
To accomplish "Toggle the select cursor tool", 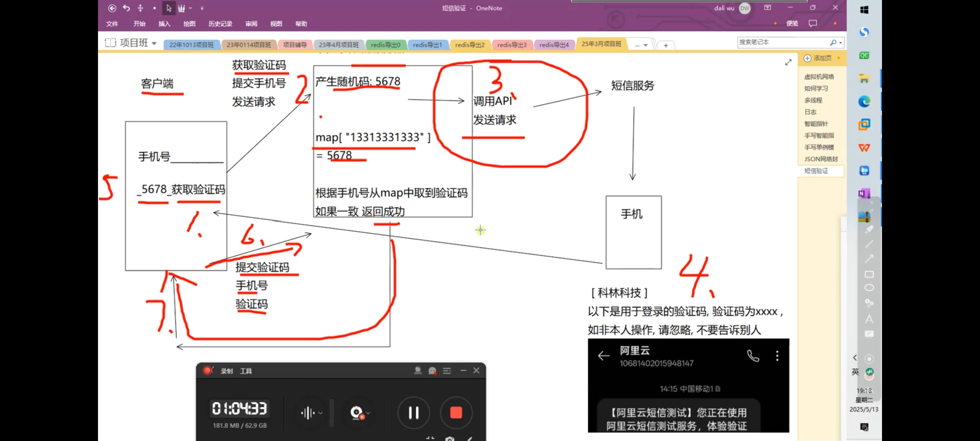I will (x=169, y=8).
